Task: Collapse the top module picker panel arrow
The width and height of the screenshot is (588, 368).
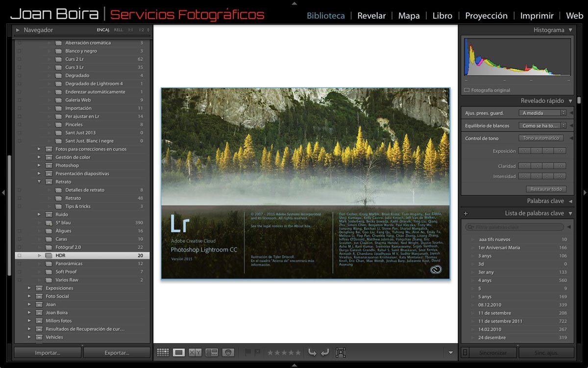Action: (x=294, y=2)
